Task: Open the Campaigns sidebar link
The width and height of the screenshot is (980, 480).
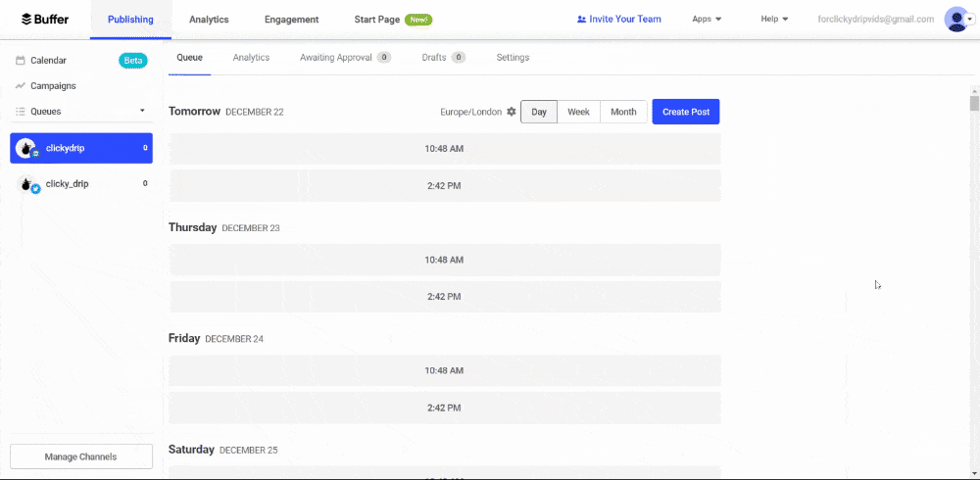Action: tap(53, 85)
